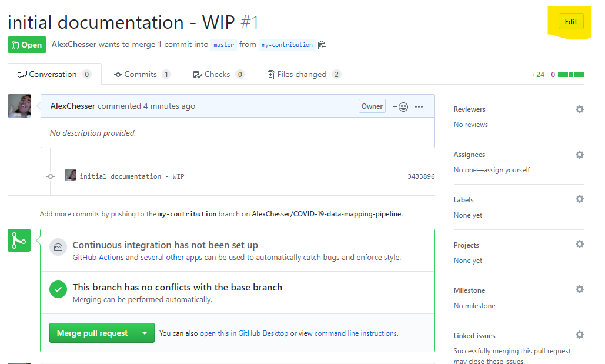Click the AlexChesser username in the comment header
Image resolution: width=605 pixels, height=364 pixels.
(x=72, y=106)
